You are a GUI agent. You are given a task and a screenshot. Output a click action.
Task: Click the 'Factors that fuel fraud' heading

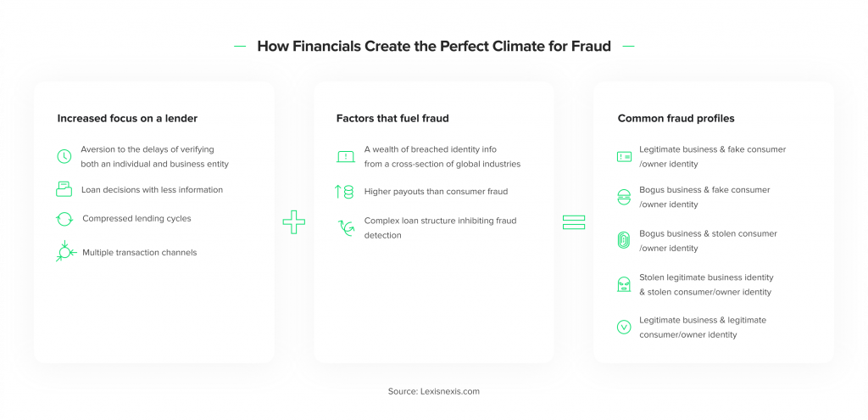[392, 118]
